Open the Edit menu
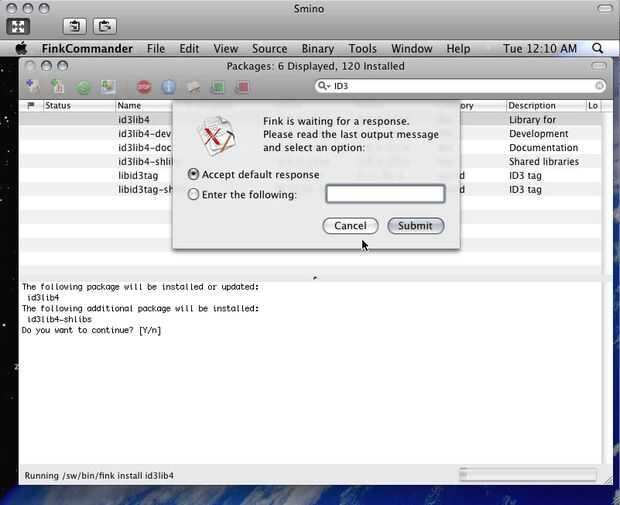Image resolution: width=620 pixels, height=505 pixels. (189, 48)
